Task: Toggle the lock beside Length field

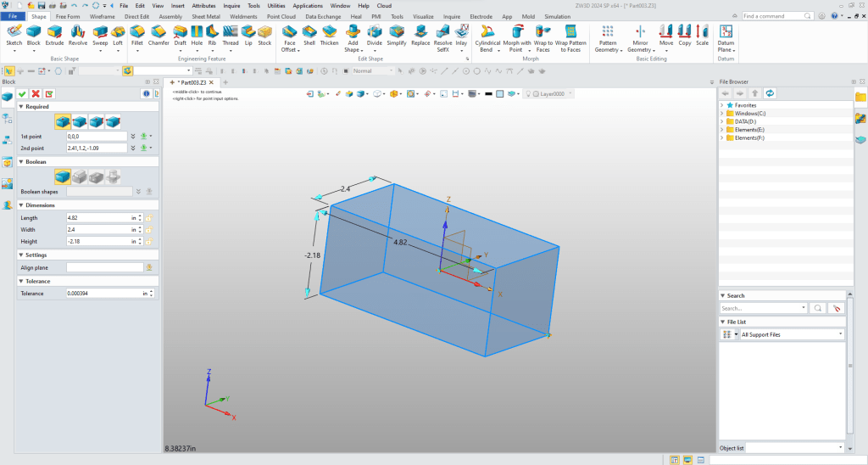Action: [x=148, y=218]
